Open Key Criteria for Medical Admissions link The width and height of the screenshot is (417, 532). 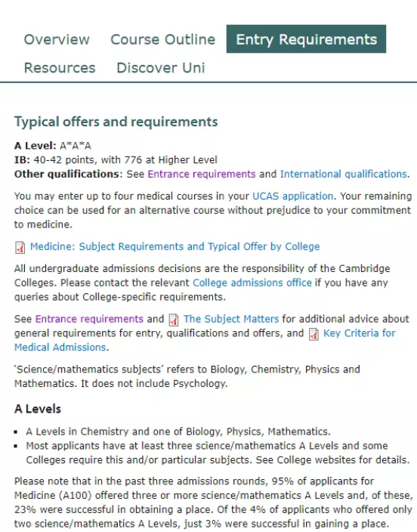(x=360, y=333)
